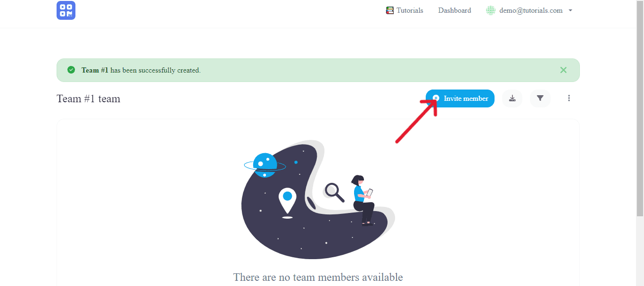The height and width of the screenshot is (286, 644).
Task: Open the filter funnel options
Action: click(540, 98)
